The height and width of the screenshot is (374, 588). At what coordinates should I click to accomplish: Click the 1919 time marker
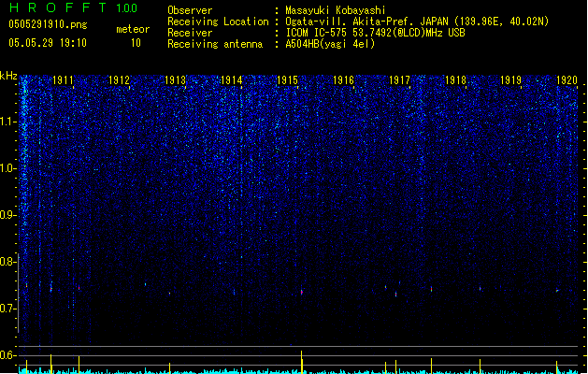pos(510,80)
